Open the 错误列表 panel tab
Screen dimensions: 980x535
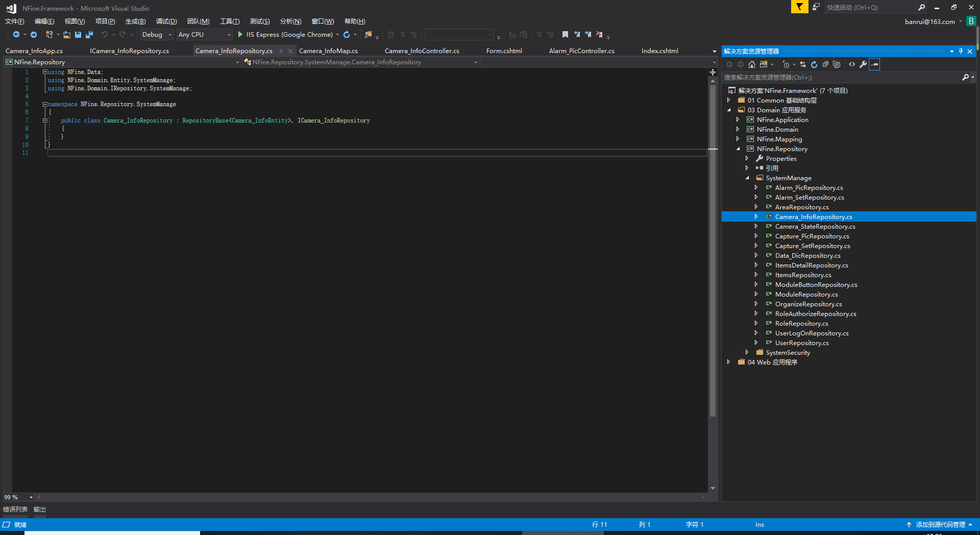[15, 509]
